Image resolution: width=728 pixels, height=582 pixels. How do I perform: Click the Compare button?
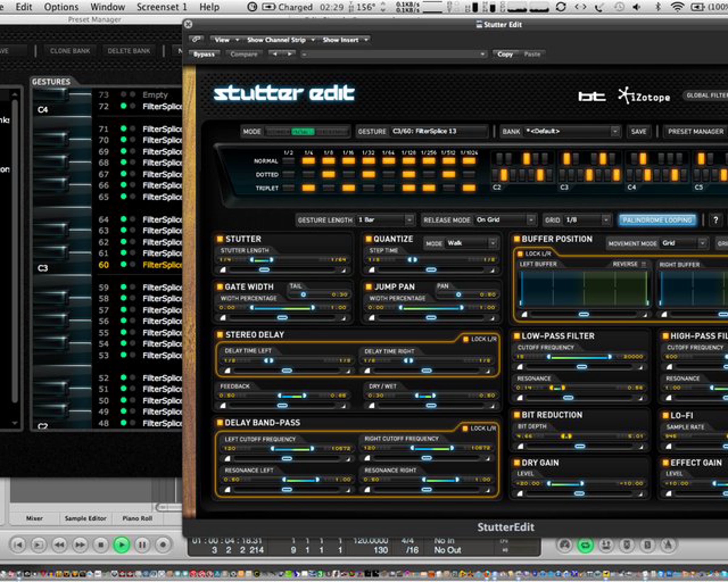coord(244,54)
